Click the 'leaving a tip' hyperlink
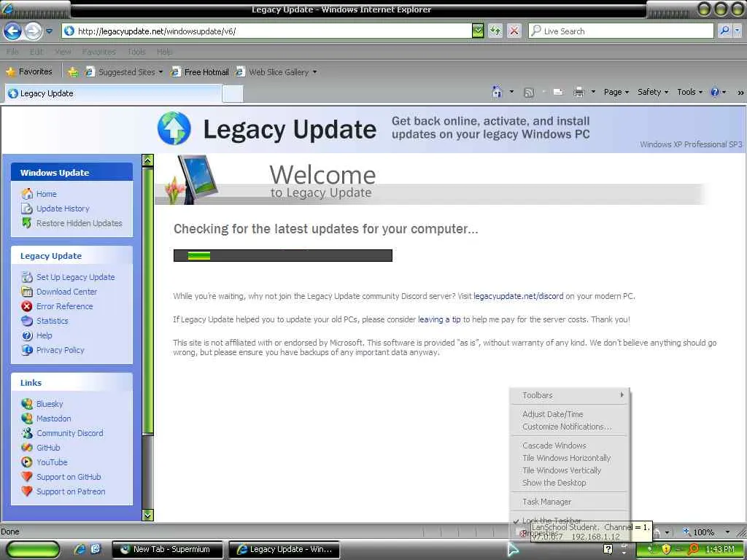 (439, 319)
